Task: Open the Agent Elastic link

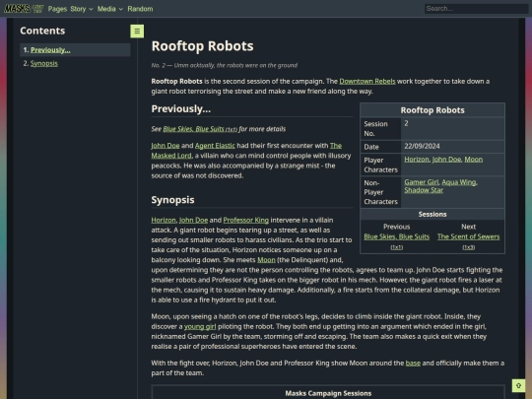Action: [x=215, y=146]
